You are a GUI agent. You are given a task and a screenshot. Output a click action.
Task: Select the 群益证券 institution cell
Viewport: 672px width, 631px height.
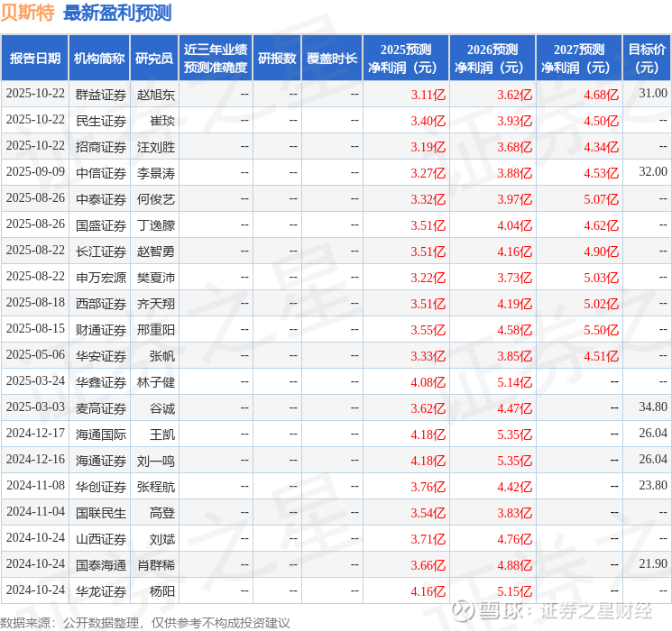(101, 95)
